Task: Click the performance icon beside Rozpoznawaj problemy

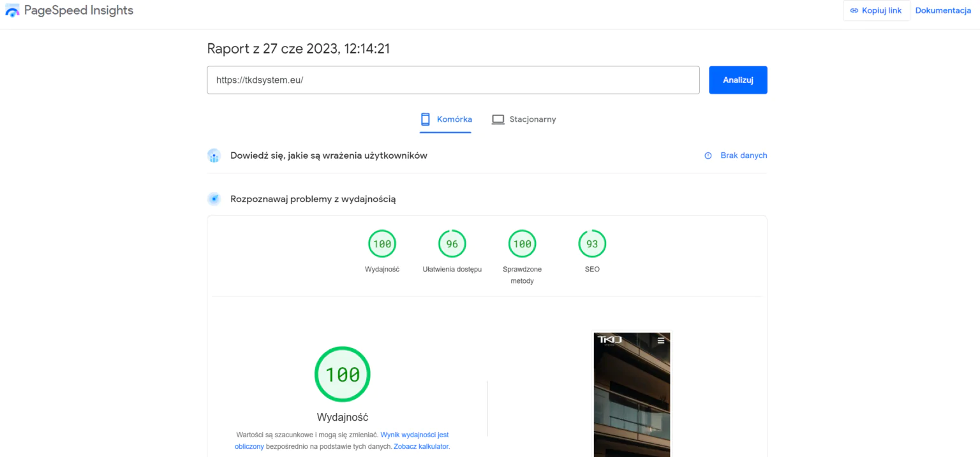Action: coord(214,199)
